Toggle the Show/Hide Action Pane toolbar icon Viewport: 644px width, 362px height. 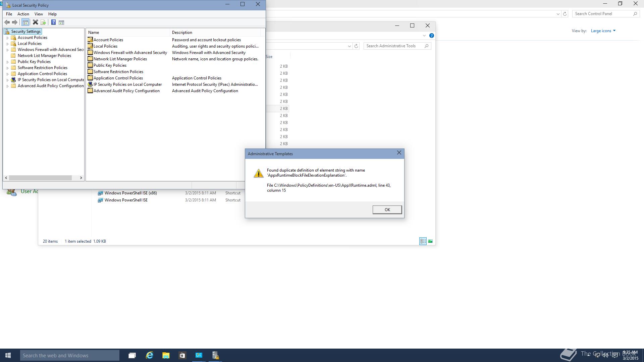[x=61, y=22]
